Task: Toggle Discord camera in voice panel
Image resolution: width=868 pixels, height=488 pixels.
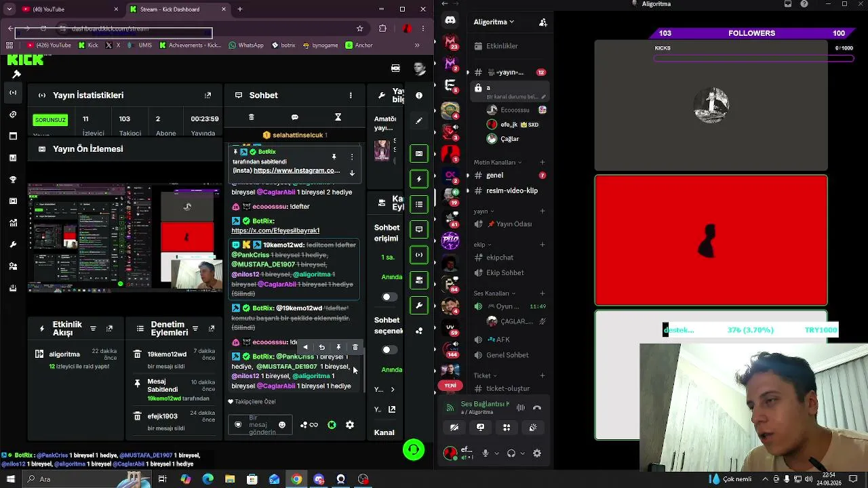Action: (454, 428)
